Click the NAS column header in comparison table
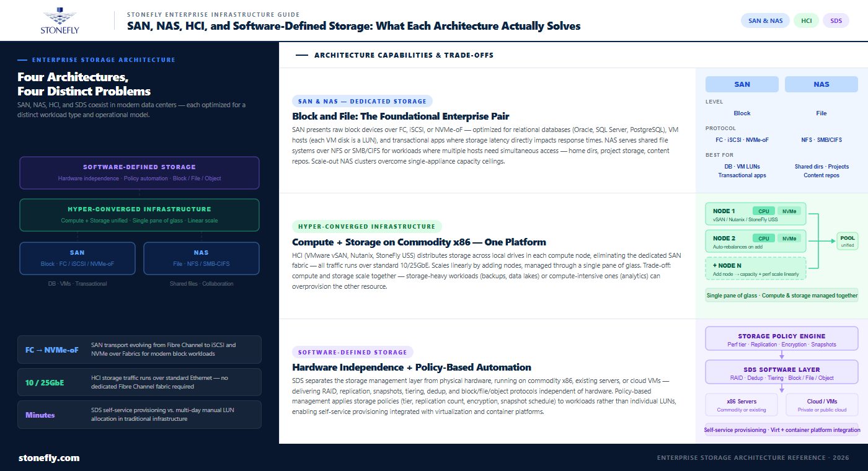The image size is (868, 471). 821,84
